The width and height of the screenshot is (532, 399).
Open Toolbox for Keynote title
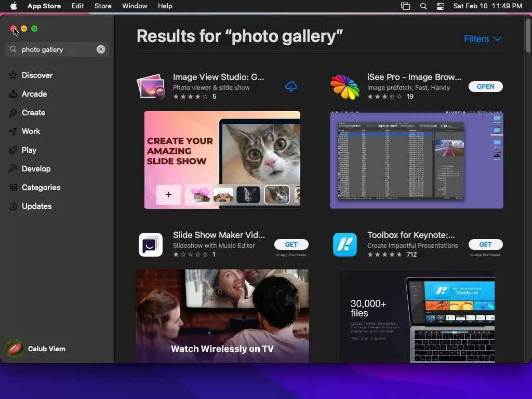pos(411,235)
